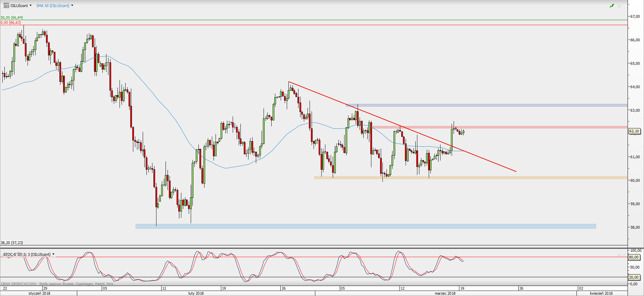The image size is (644, 296).
Task: Open the STOC-S 10; 3; 3 indicator dropdown
Action: (53, 254)
